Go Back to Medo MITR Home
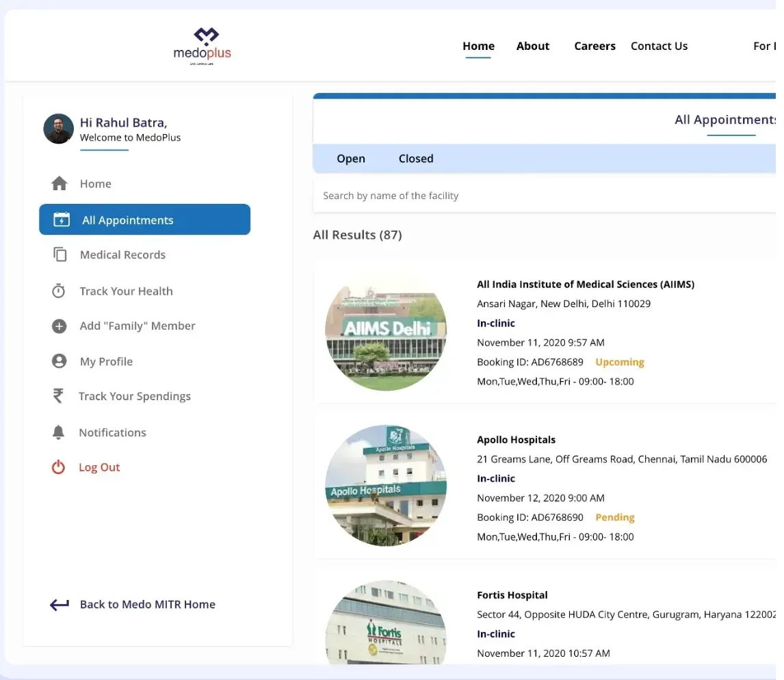 tap(148, 605)
